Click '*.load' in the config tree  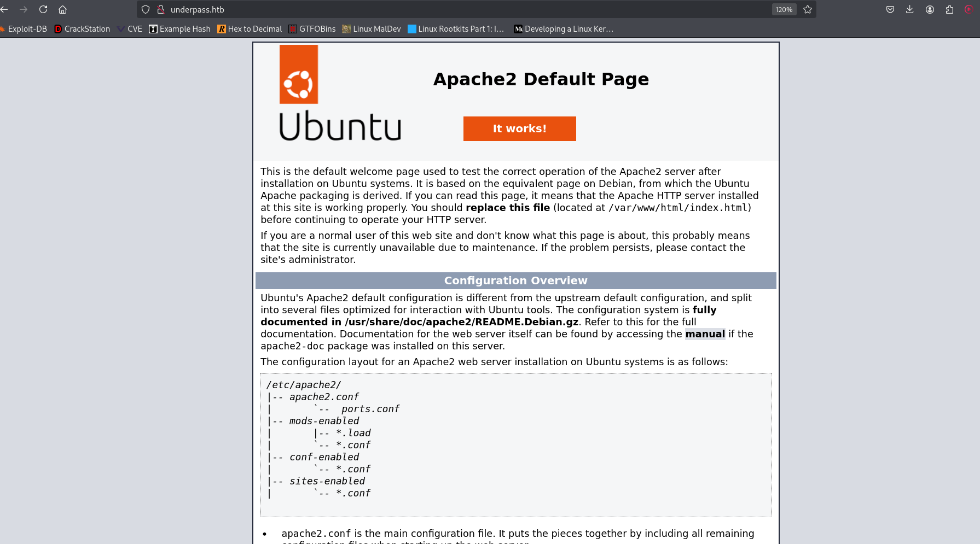pyautogui.click(x=353, y=433)
